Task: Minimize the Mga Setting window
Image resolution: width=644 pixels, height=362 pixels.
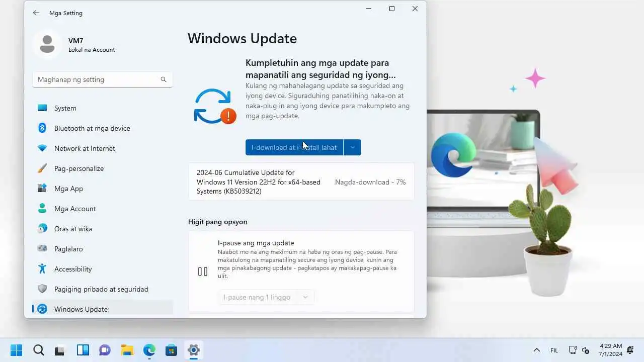Action: (369, 9)
